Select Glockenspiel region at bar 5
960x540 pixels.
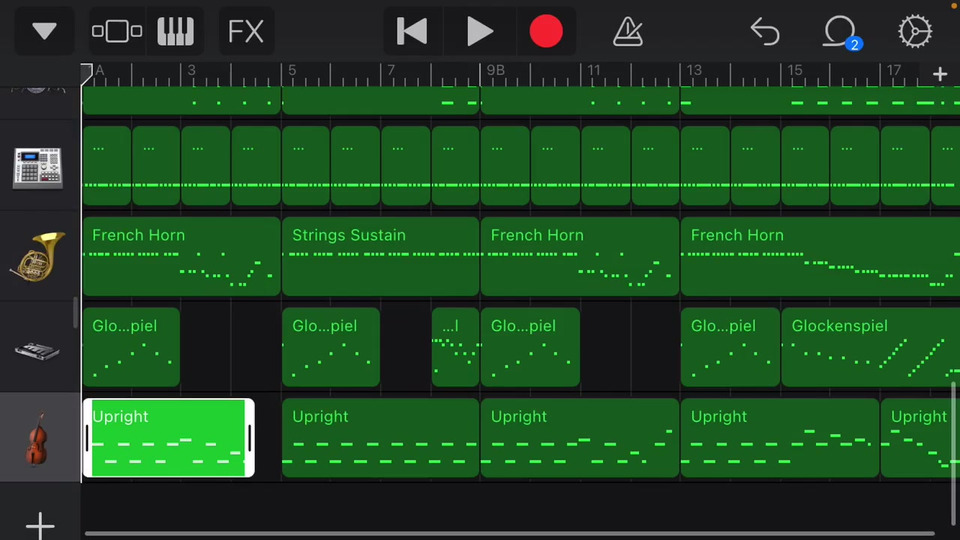(331, 347)
